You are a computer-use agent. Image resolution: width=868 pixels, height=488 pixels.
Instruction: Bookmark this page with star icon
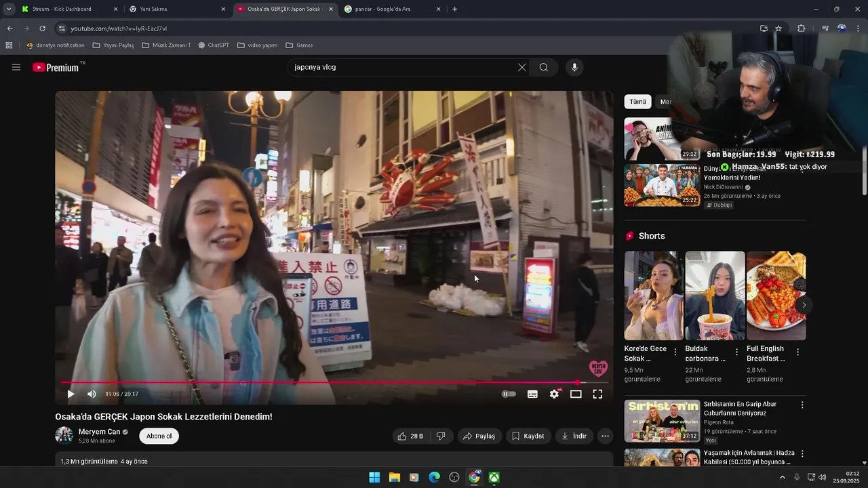click(778, 28)
